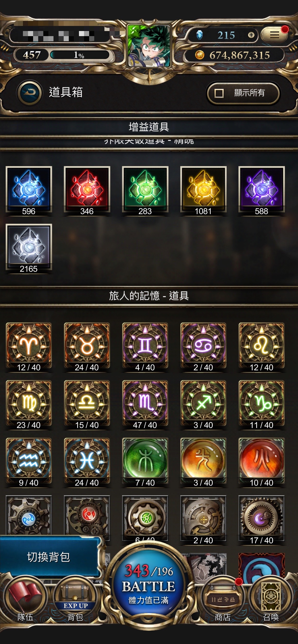Tap the back arrow beside 道具箱

(30, 93)
